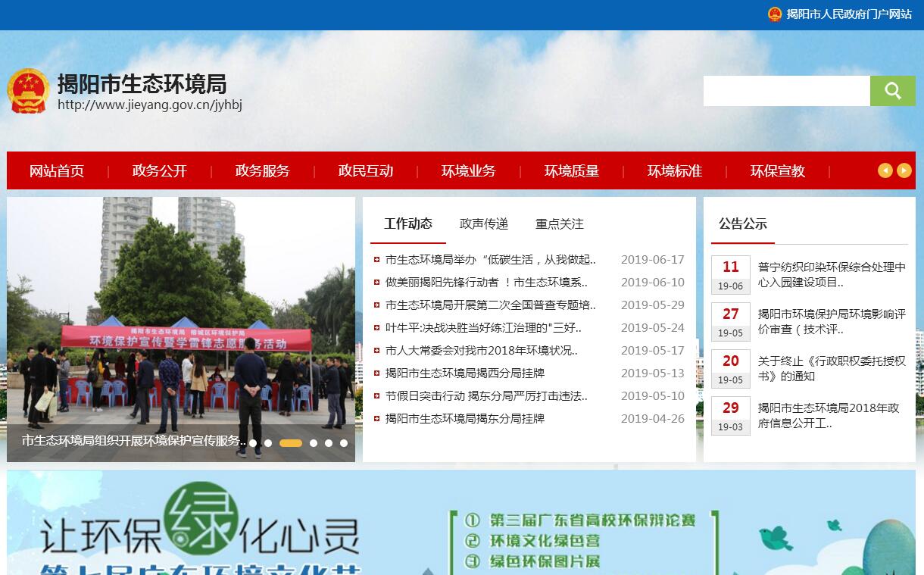Click the active orange carousel indicator
Image resolution: width=924 pixels, height=575 pixels.
coord(291,443)
